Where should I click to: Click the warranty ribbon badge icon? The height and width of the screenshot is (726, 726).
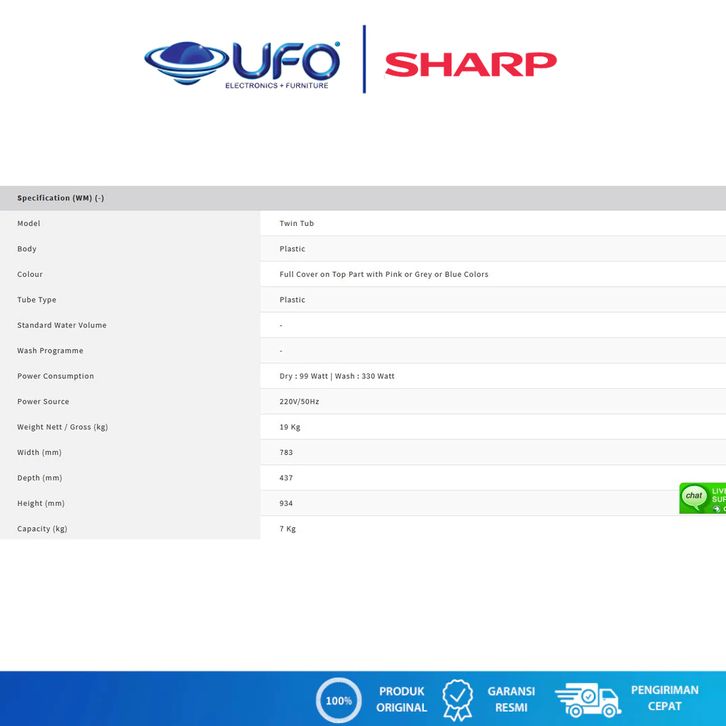point(458,699)
